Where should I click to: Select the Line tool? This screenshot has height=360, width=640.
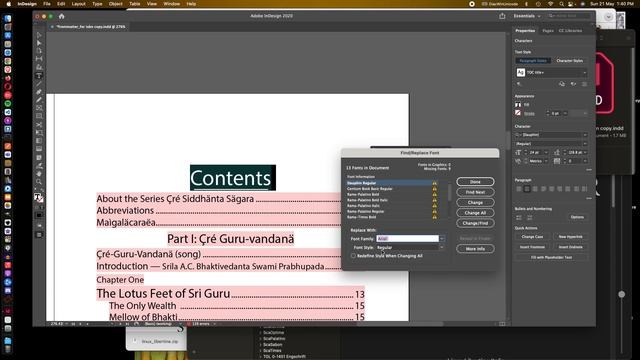[x=39, y=84]
